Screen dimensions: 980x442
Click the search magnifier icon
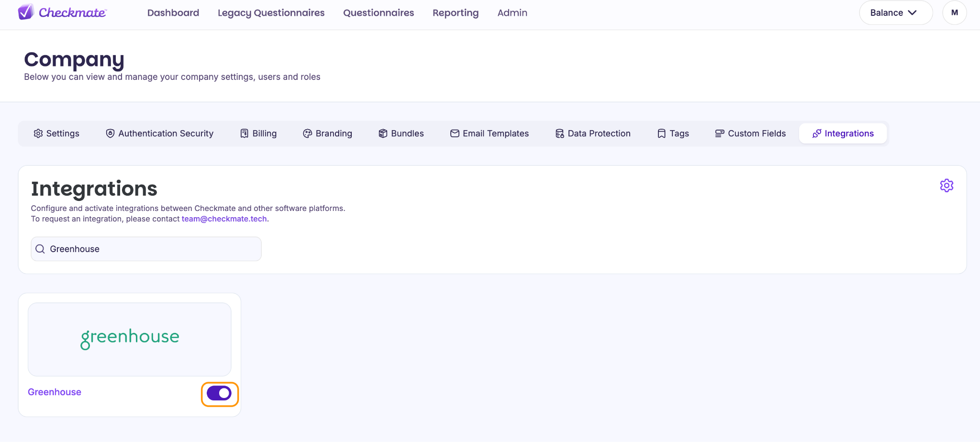tap(40, 249)
